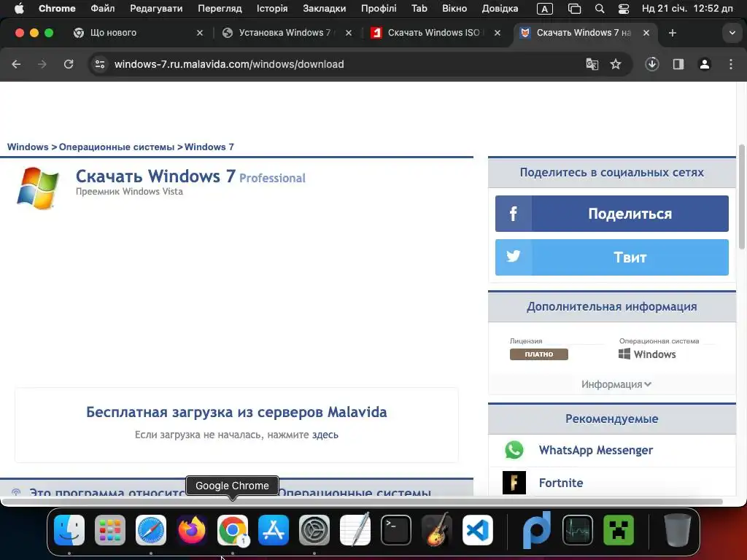Open the 'Tab' menu
This screenshot has height=560, width=747.
tap(419, 8)
